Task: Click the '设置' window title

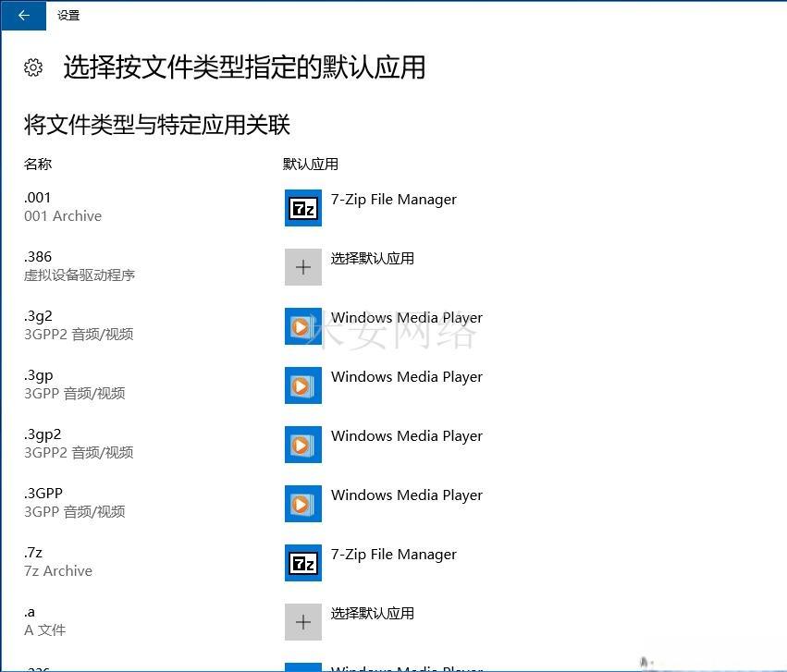Action: tap(68, 16)
